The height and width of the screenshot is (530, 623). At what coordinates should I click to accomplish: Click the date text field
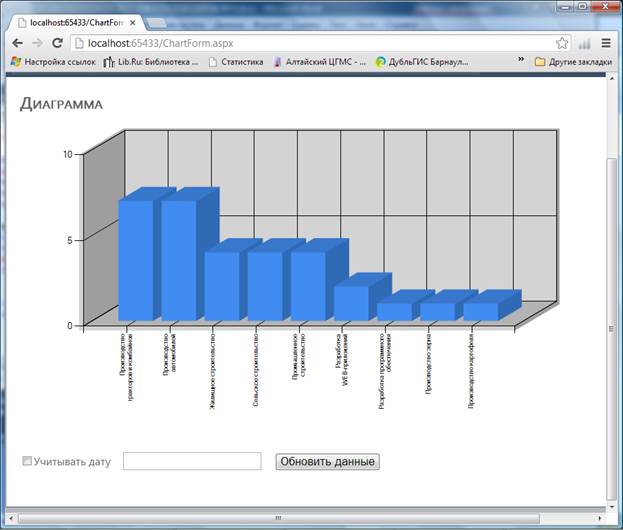[x=192, y=461]
